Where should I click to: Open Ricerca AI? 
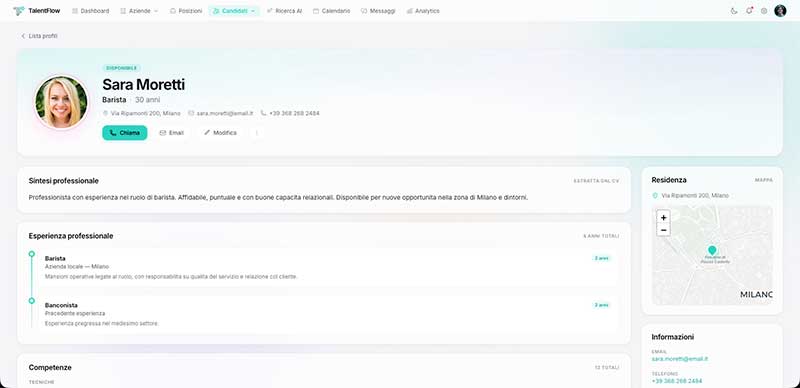[x=285, y=11]
